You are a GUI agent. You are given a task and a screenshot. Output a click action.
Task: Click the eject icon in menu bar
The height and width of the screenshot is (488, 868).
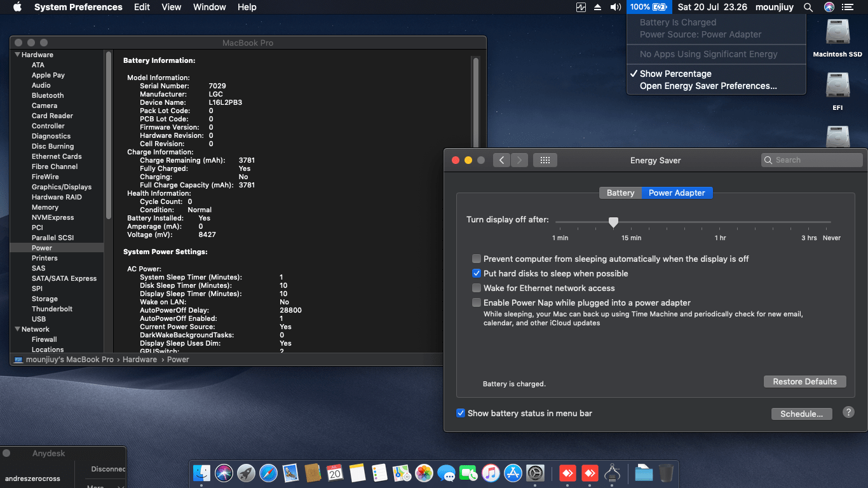tap(597, 7)
